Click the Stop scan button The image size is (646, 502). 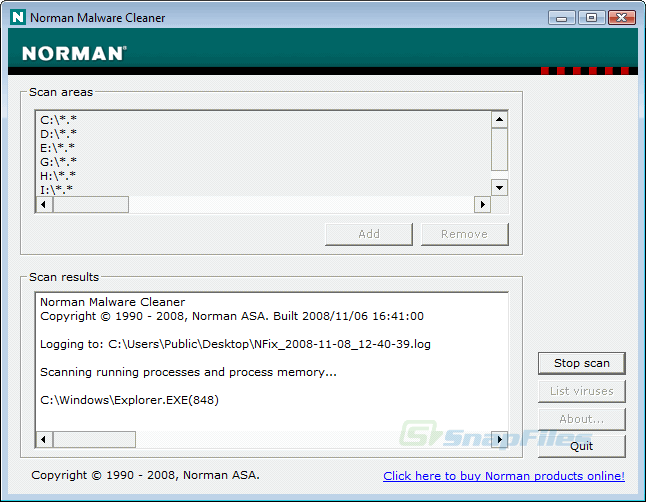pyautogui.click(x=581, y=363)
